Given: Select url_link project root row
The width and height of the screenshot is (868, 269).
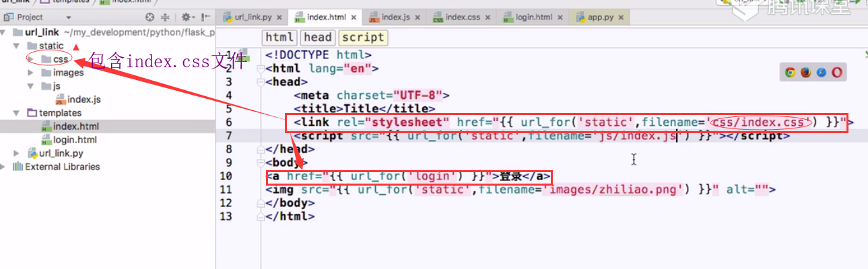Looking at the screenshot, I should [x=108, y=32].
